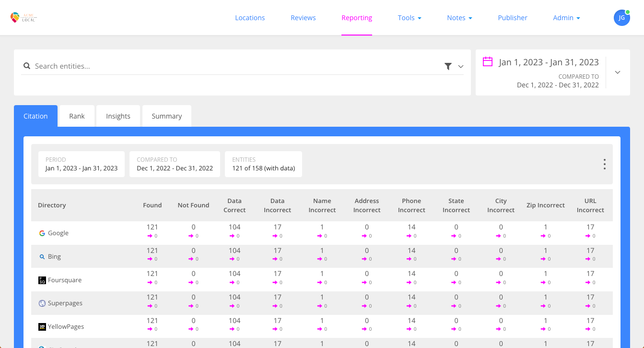Open the Insights tab

point(118,116)
